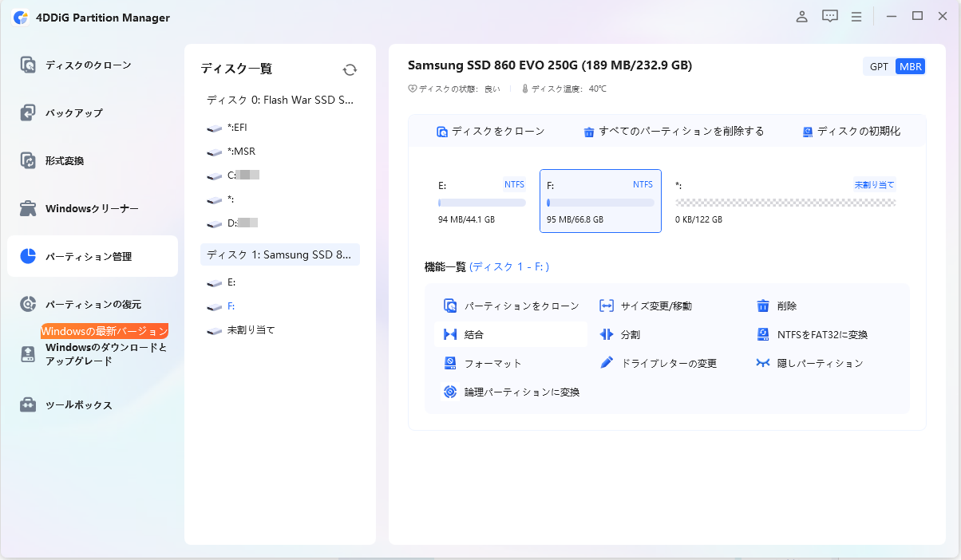Choose 論理パーティションに変換 function
This screenshot has height=560, width=961.
coord(511,392)
